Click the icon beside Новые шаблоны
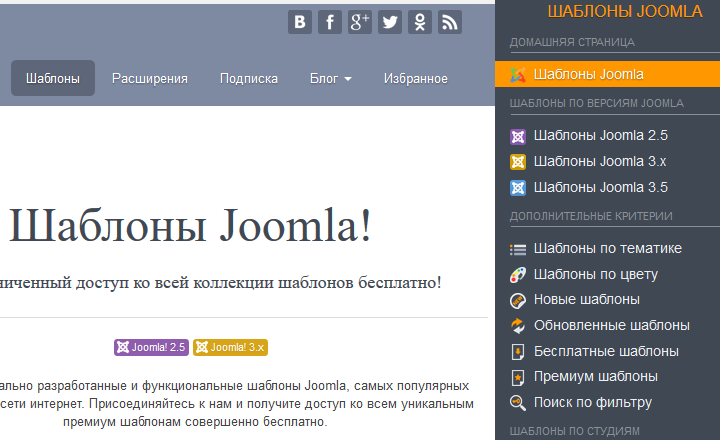 [x=518, y=301]
